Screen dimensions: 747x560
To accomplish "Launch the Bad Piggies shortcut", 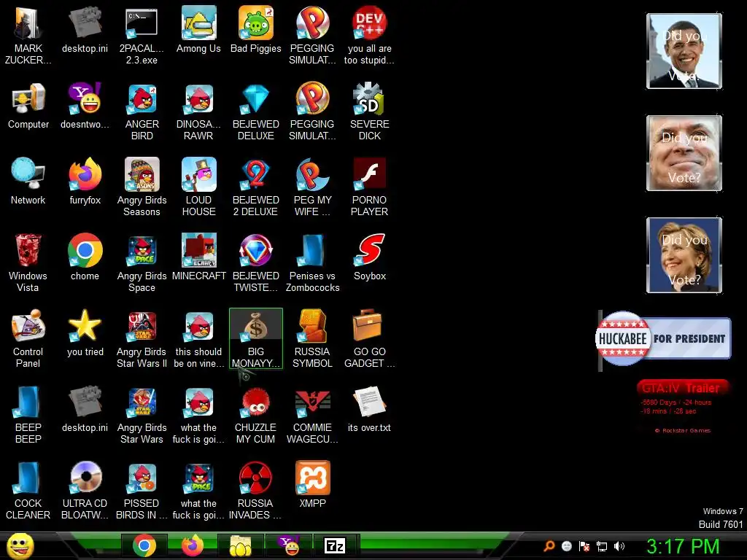I will click(x=255, y=29).
